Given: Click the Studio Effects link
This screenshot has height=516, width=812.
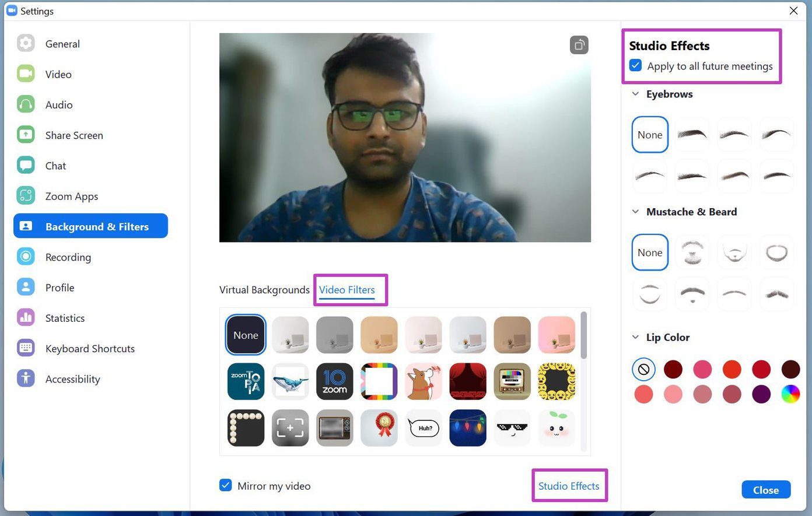Looking at the screenshot, I should (x=569, y=486).
